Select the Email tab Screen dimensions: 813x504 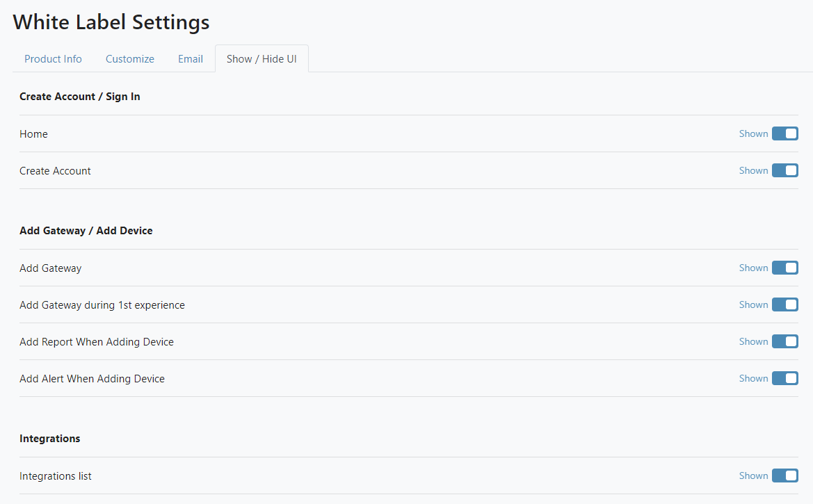[x=190, y=59]
